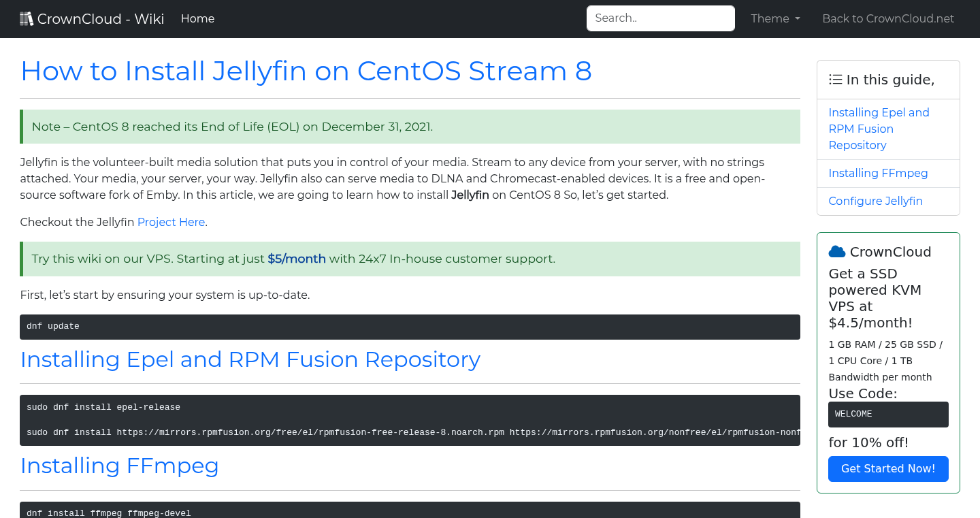Image resolution: width=980 pixels, height=518 pixels.
Task: Click the for 10% off! text
Action: 868,442
